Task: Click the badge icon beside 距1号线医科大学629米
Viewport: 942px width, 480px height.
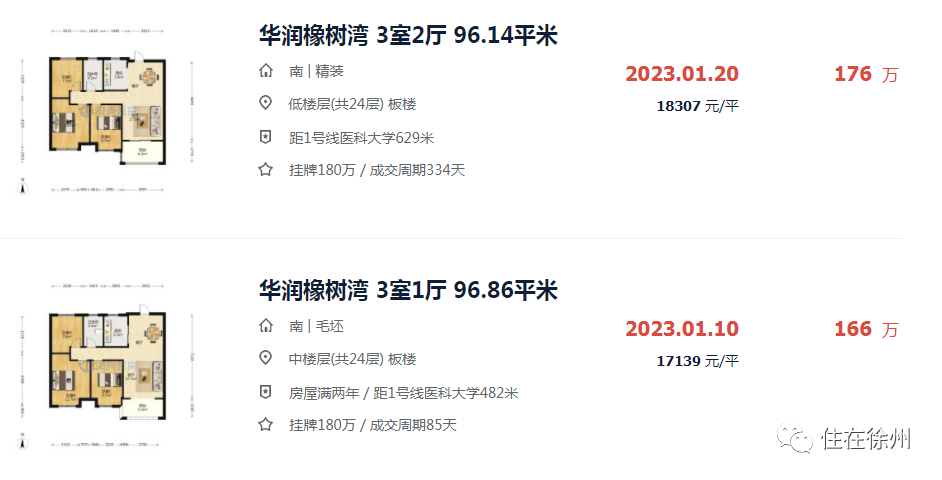Action: pos(266,137)
